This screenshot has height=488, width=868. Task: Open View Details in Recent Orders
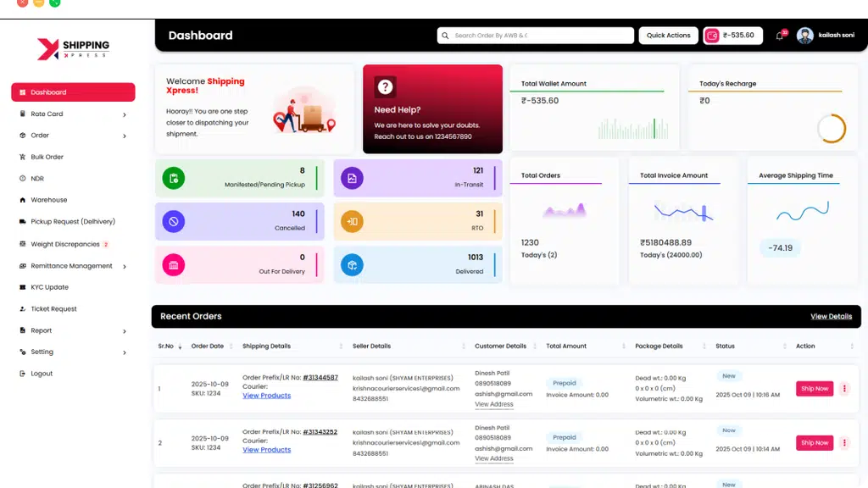[831, 317]
